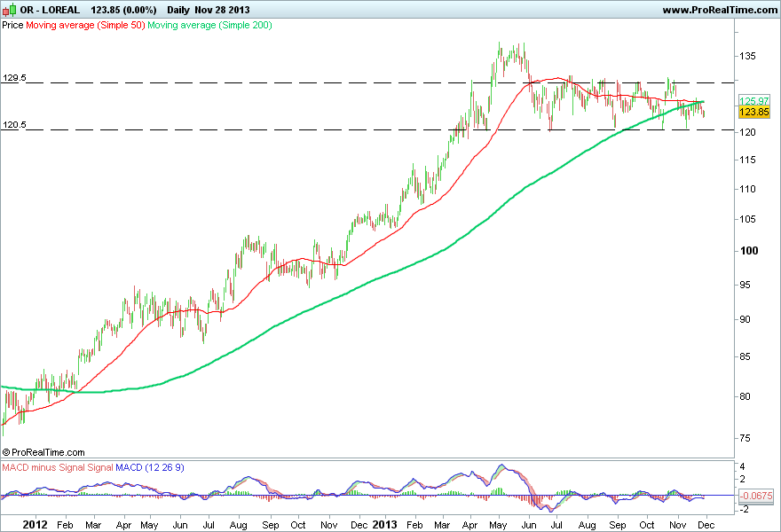Select the Price legend label

pos(12,25)
